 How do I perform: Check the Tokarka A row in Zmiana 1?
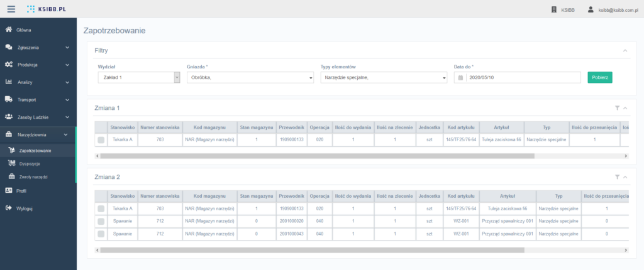point(101,139)
